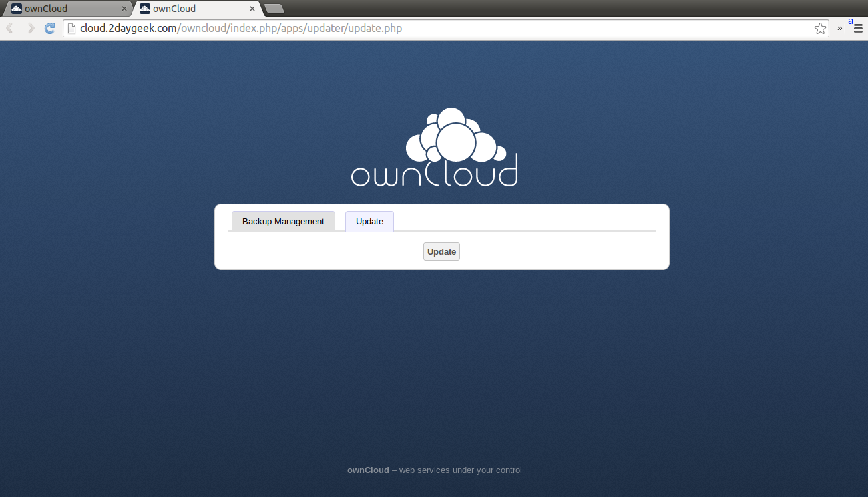
Task: Click the Update button
Action: point(441,251)
